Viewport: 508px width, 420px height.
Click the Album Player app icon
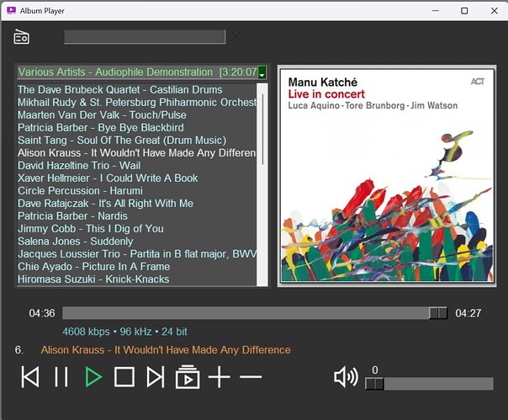(11, 11)
